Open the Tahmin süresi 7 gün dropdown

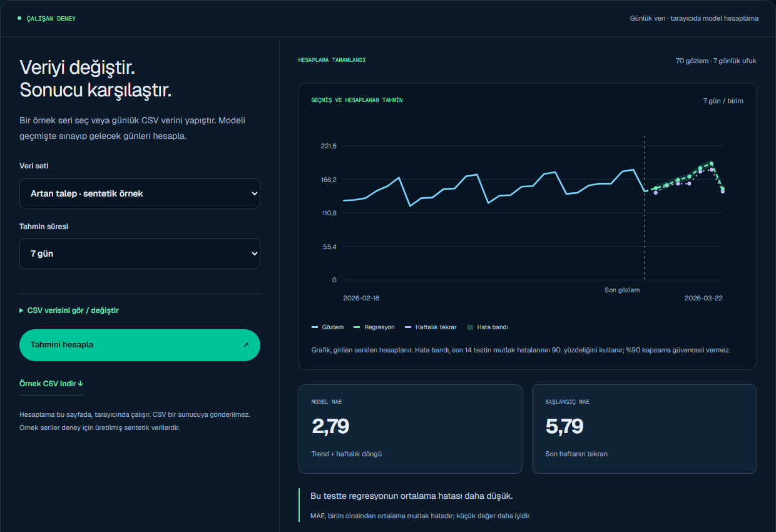click(140, 253)
